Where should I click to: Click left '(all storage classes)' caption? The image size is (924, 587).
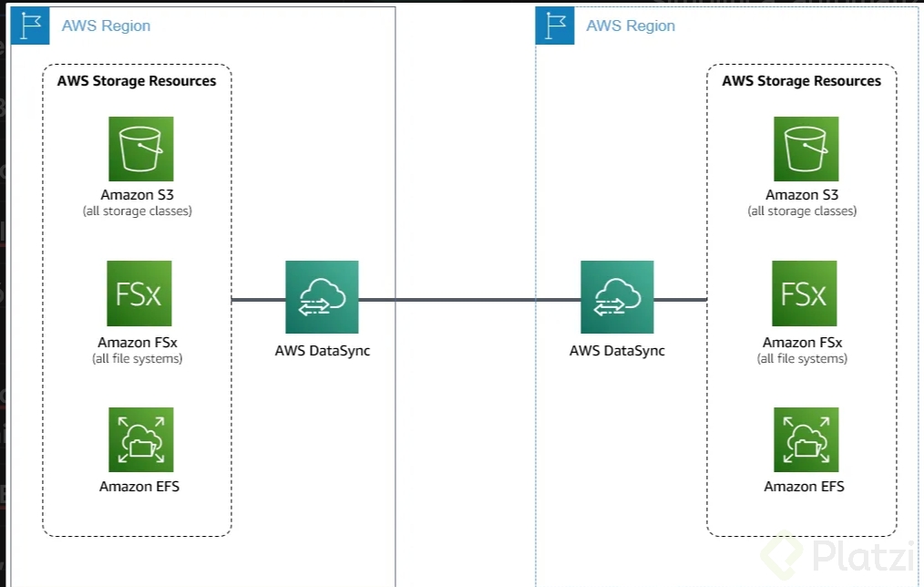138,211
